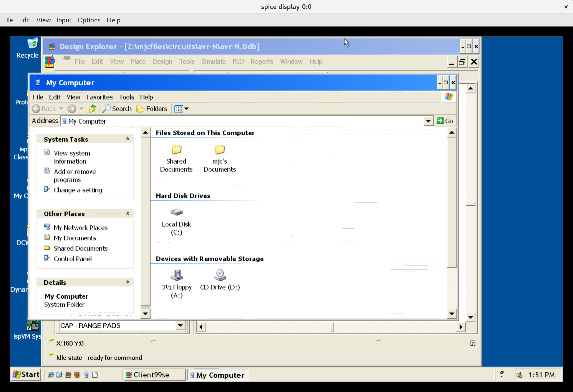Open the Local Disk (C:) drive icon
This screenshot has width=573, height=392.
coord(176,212)
